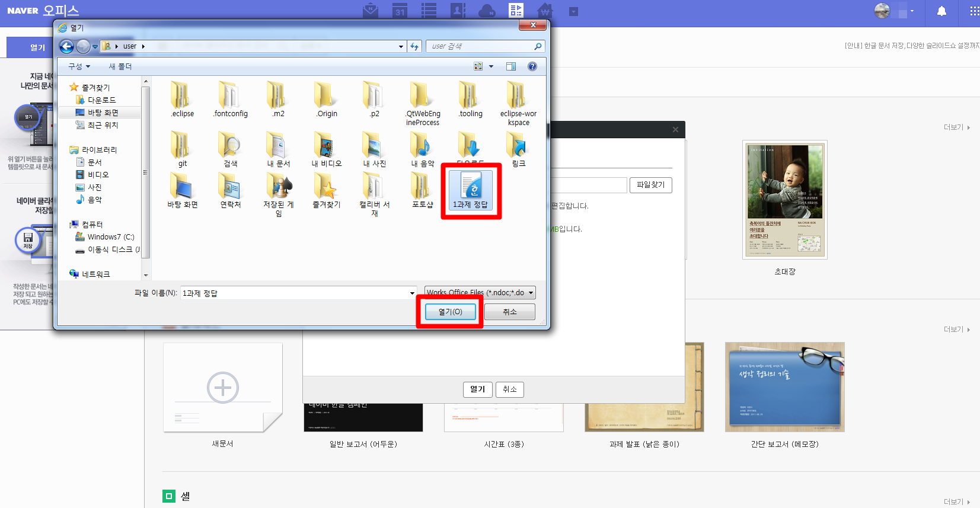Select the 검색 folder

[x=231, y=149]
